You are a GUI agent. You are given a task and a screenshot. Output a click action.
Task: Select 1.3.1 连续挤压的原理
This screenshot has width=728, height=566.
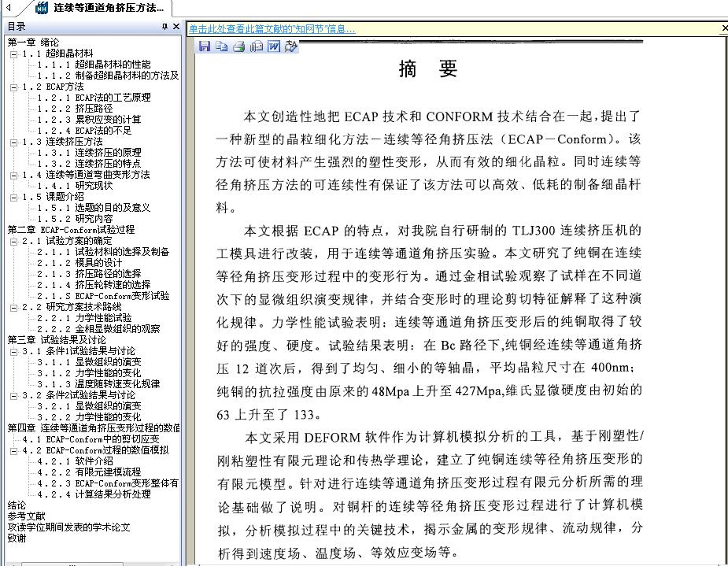89,153
